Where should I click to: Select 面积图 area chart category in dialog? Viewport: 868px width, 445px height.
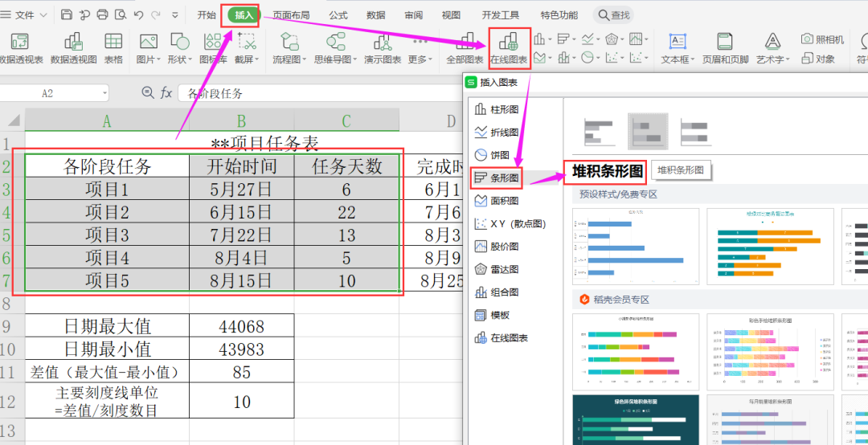pos(496,200)
